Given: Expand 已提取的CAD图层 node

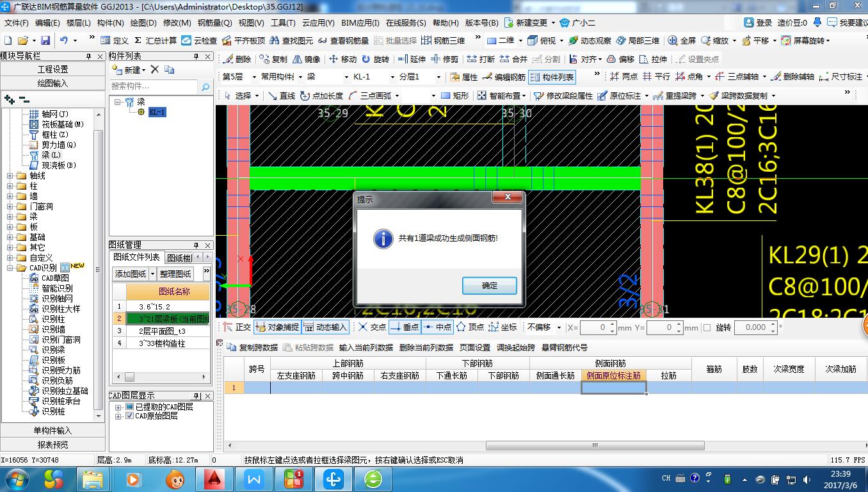Looking at the screenshot, I should 118,407.
